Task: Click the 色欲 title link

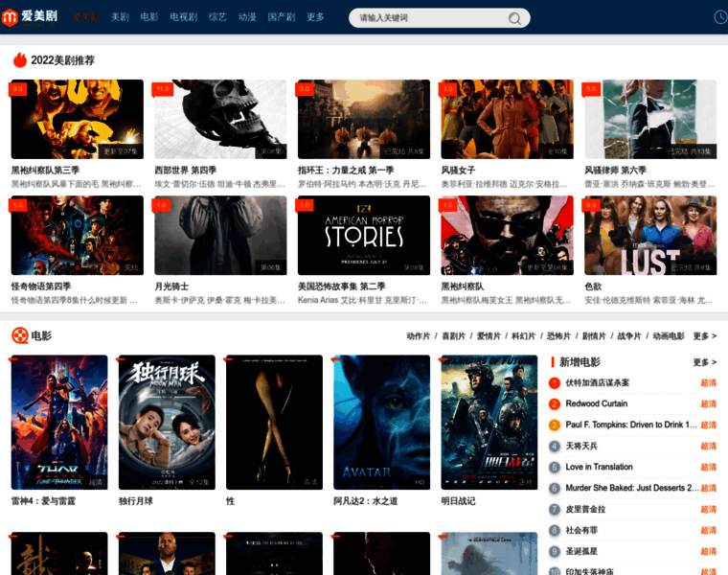Action: tap(593, 287)
